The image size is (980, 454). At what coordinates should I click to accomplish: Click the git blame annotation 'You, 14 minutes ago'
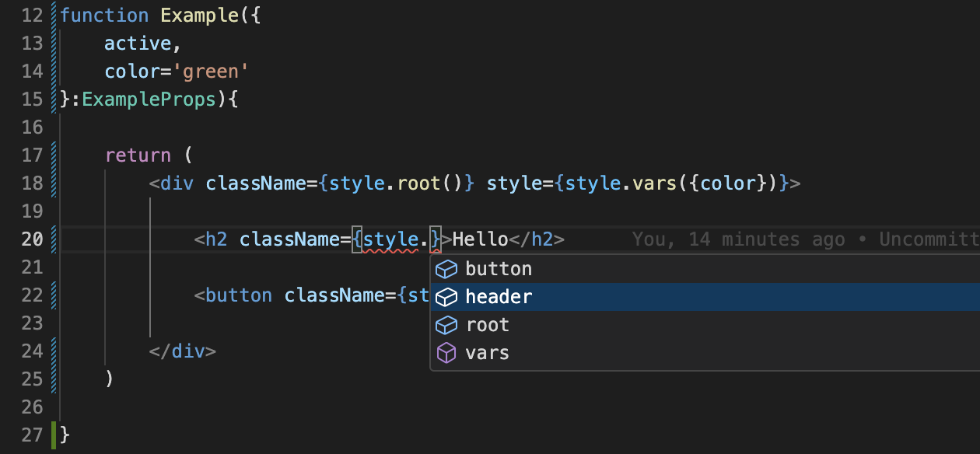click(739, 239)
